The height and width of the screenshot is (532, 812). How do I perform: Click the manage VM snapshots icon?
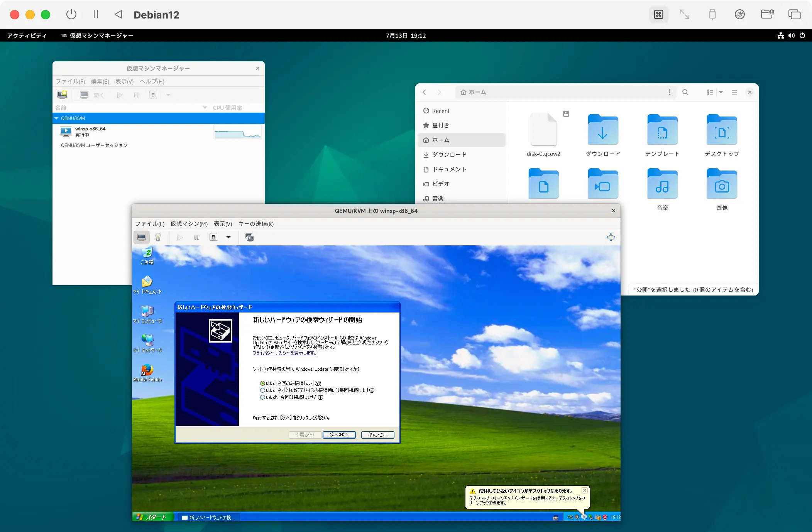tap(249, 237)
